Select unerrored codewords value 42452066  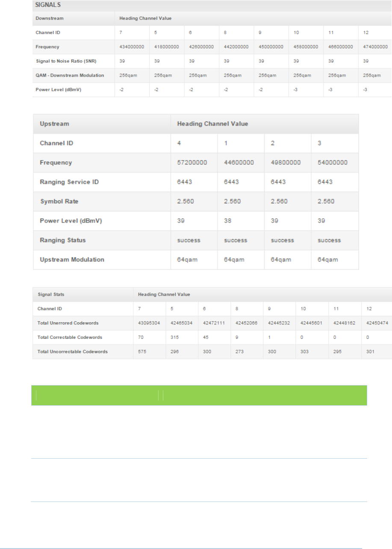coord(247,323)
